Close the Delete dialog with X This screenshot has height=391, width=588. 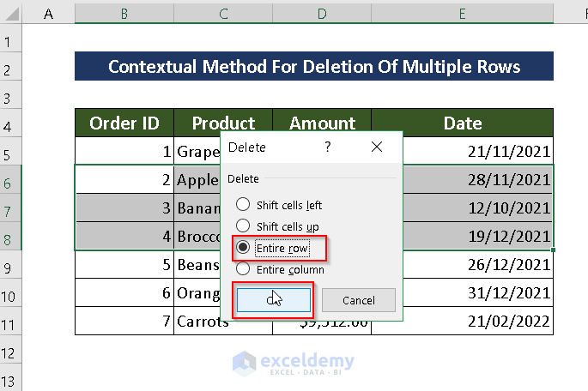376,147
